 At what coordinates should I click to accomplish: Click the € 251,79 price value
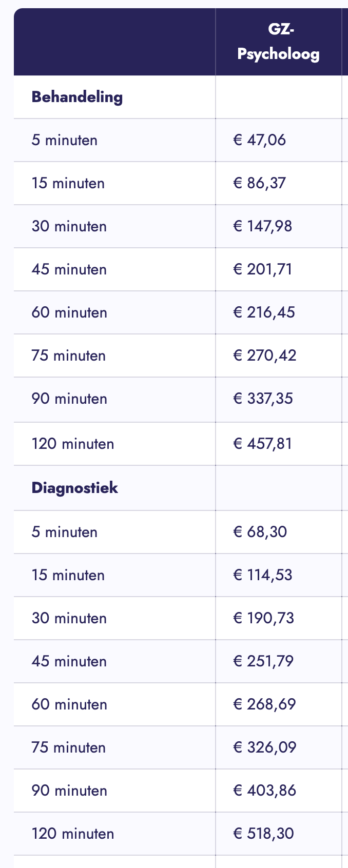coord(263,661)
